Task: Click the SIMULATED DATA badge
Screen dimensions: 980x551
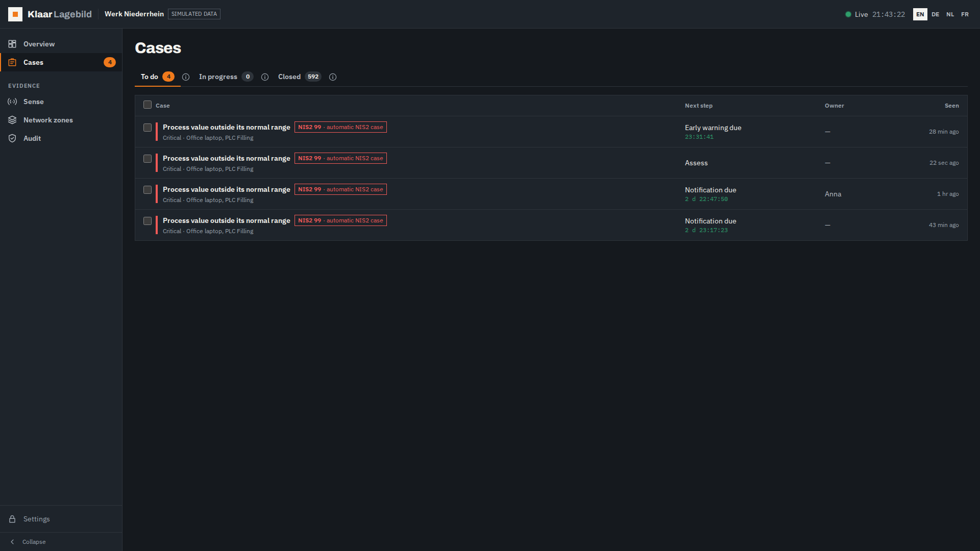Action: click(194, 14)
